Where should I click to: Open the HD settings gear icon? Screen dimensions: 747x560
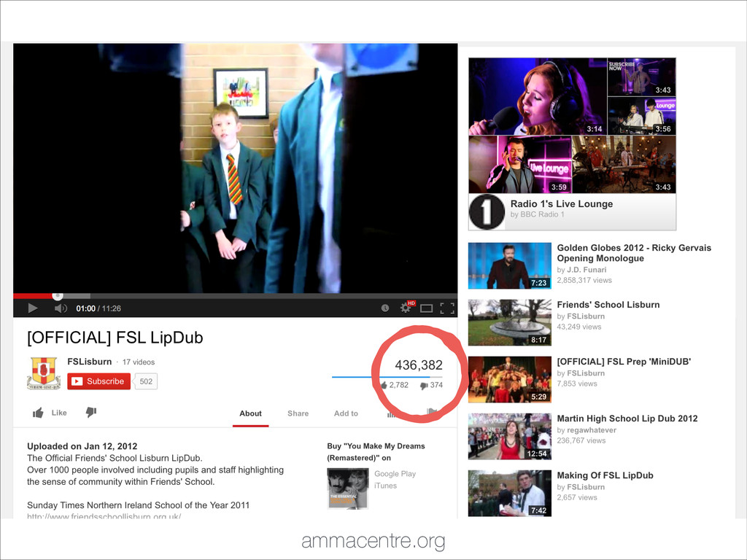coord(406,308)
